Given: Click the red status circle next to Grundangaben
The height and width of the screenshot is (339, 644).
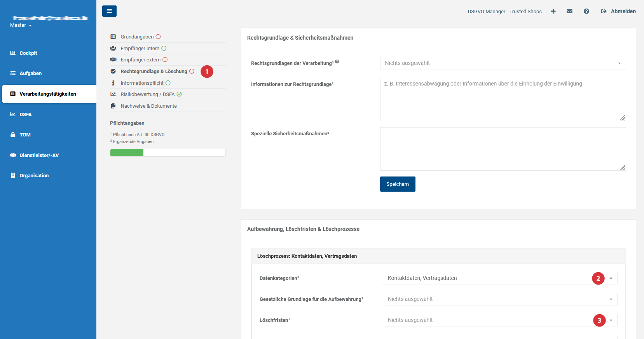Looking at the screenshot, I should (158, 37).
